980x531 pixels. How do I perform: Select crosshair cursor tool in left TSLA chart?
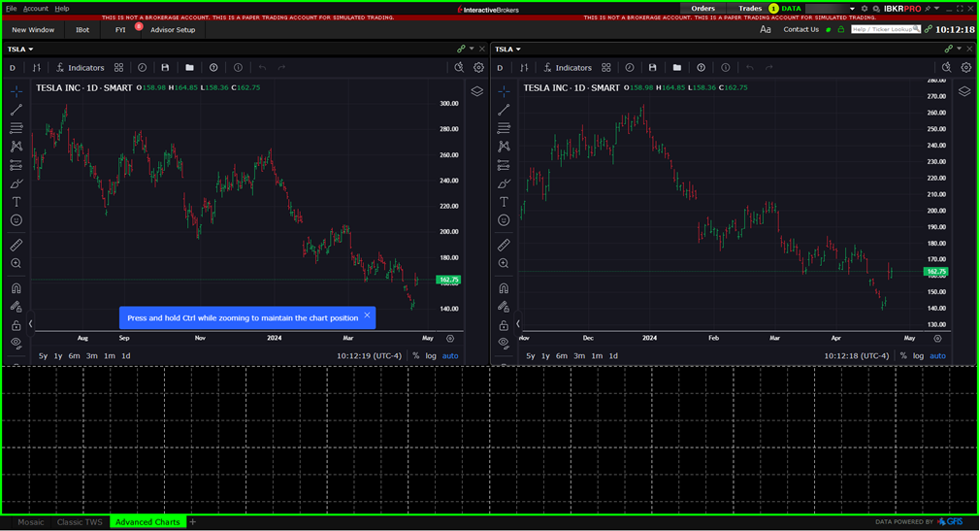pos(16,91)
